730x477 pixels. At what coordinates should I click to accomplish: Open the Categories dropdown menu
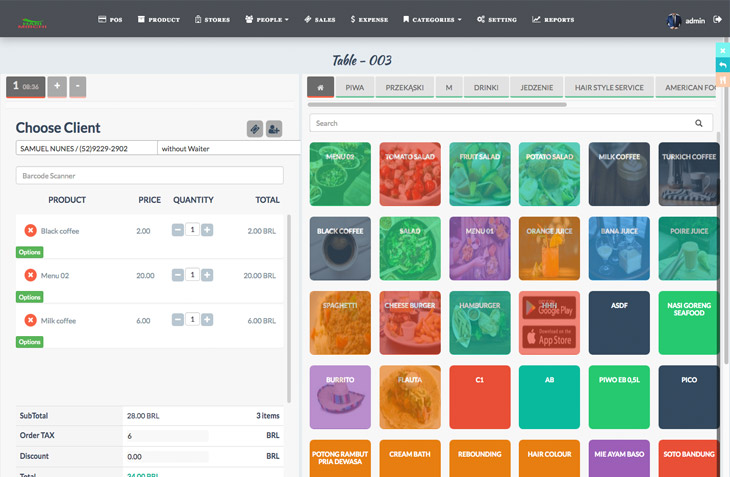coord(432,20)
